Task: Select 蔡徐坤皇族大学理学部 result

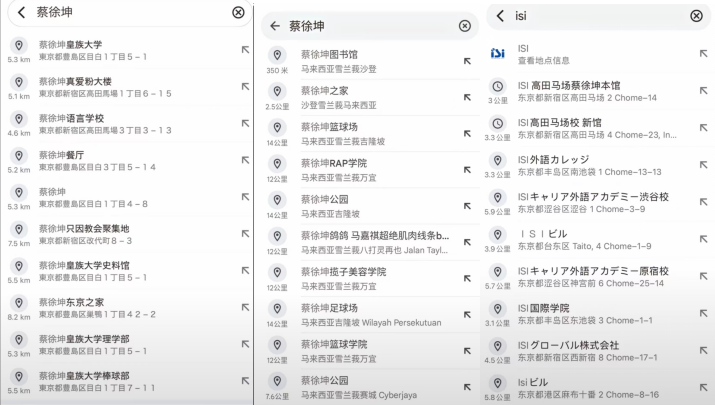Action: [x=127, y=345]
